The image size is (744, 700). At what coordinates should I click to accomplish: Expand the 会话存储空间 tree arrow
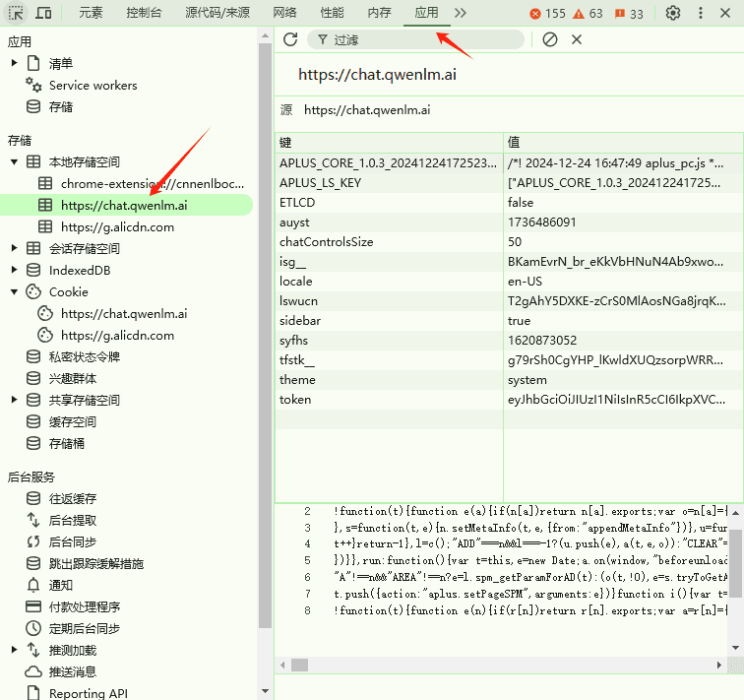(14, 248)
